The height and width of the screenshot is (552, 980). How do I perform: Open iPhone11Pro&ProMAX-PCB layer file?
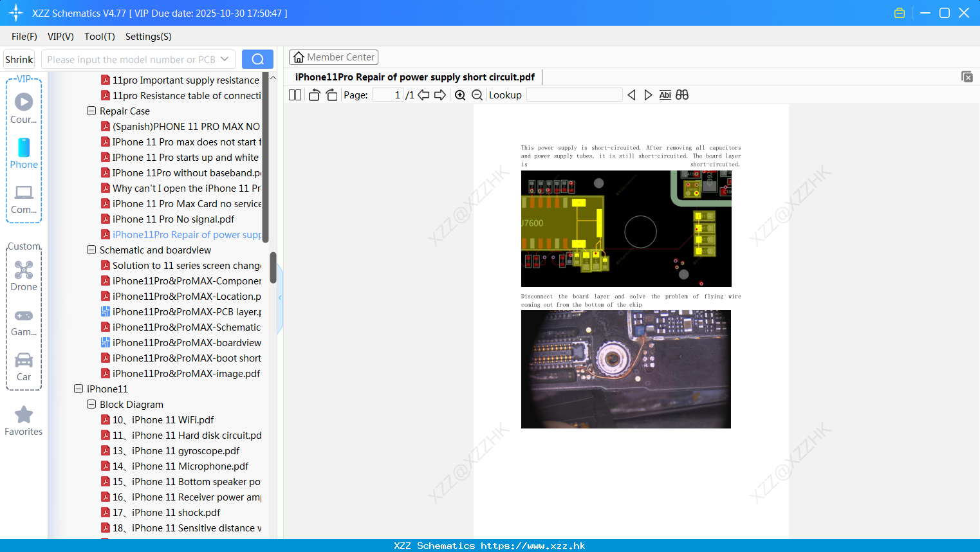(x=181, y=311)
